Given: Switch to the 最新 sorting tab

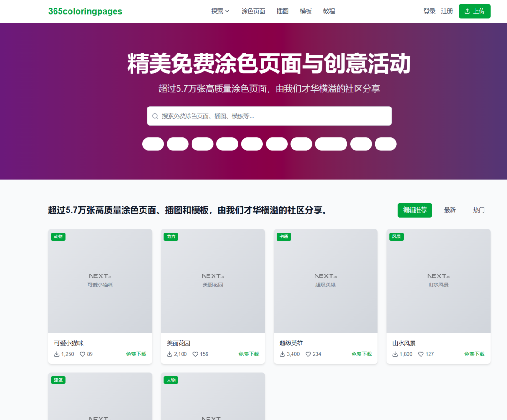Looking at the screenshot, I should click(x=450, y=210).
